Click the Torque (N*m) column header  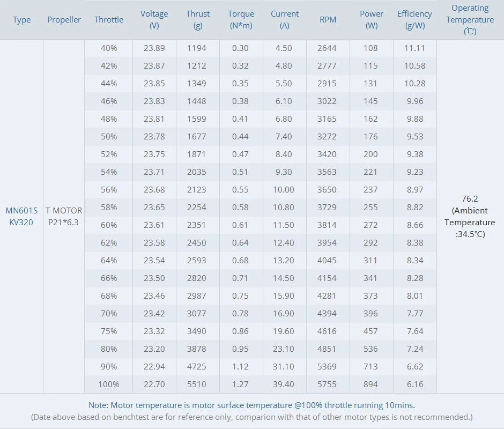241,20
